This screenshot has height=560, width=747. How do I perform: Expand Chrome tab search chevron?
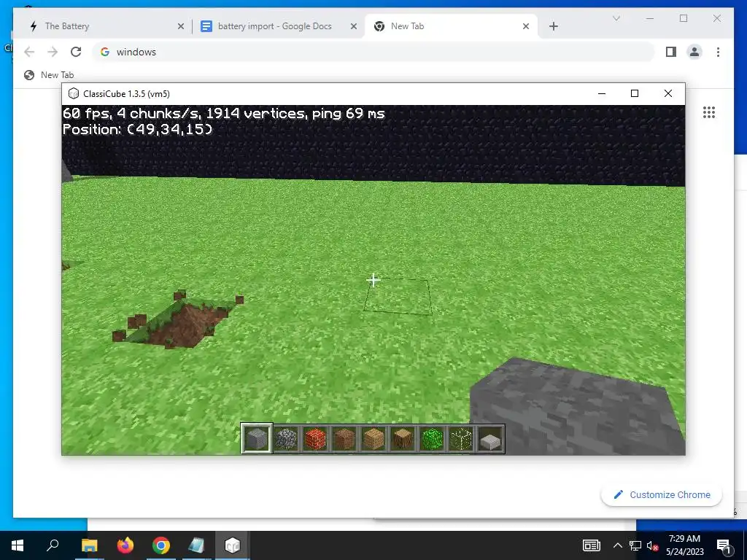click(x=616, y=18)
